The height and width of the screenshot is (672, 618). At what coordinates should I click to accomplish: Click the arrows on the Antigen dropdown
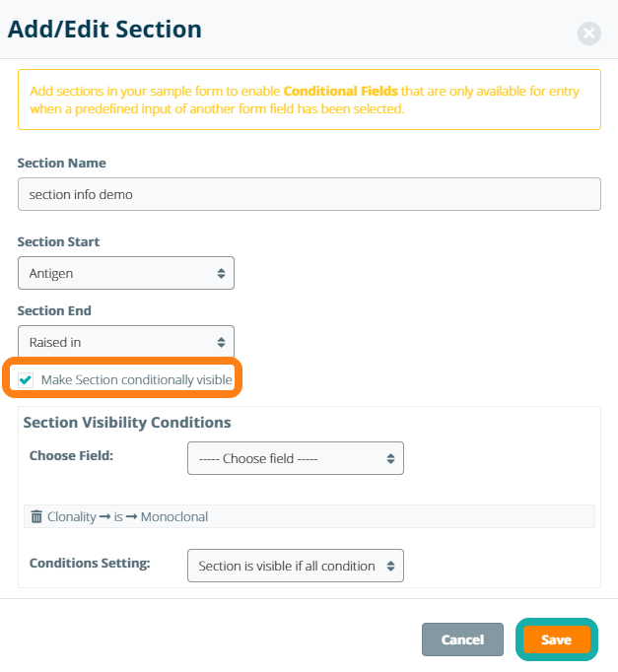(x=221, y=273)
